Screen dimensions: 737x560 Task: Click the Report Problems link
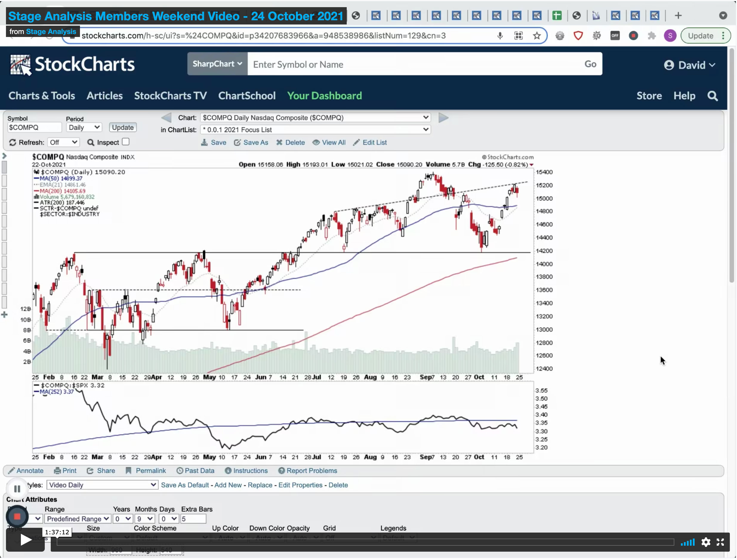tap(312, 471)
